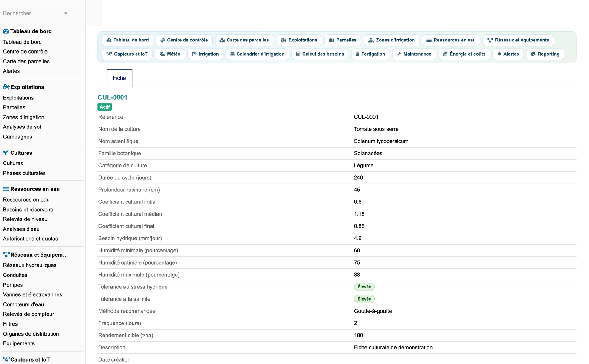Open the Rechercher dropdown arrow
589x364 pixels.
coord(66,13)
